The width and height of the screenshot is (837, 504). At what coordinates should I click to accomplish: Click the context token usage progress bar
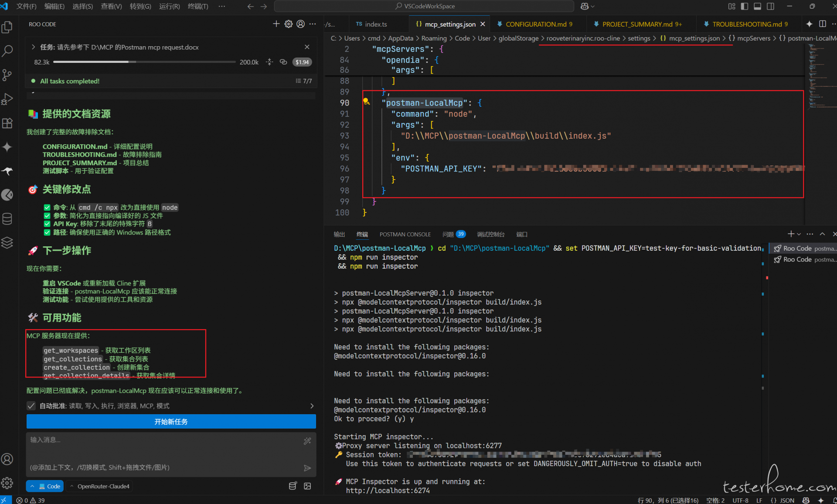(x=144, y=62)
